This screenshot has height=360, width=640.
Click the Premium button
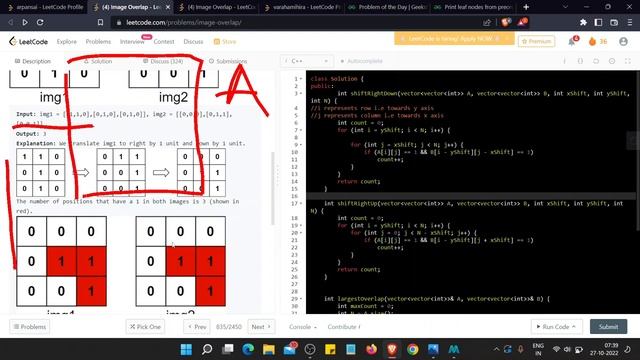pos(536,41)
